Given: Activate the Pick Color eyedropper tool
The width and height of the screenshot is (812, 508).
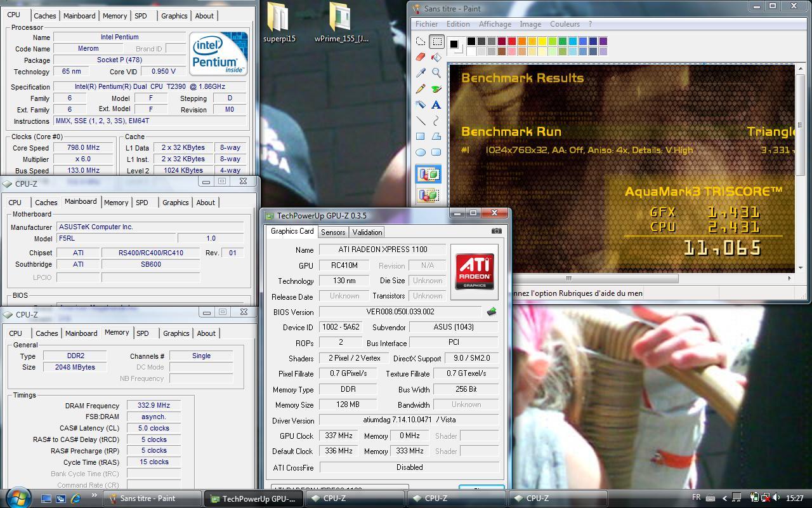Looking at the screenshot, I should 421,73.
